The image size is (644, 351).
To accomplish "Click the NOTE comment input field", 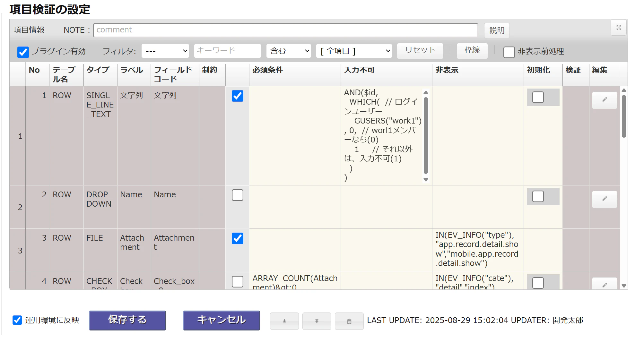I will point(285,30).
